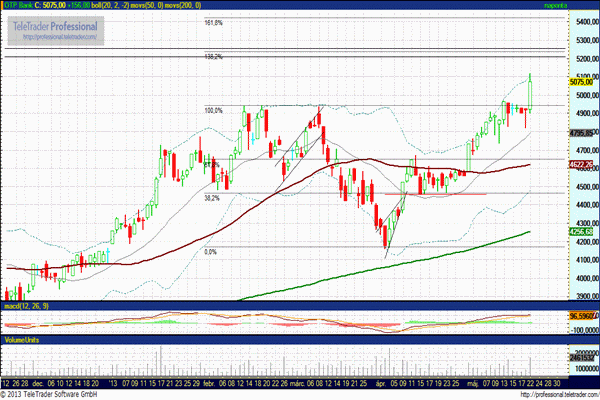Click the -100,000 MACD axis label
Screen dimensions: 600x400
click(586, 330)
